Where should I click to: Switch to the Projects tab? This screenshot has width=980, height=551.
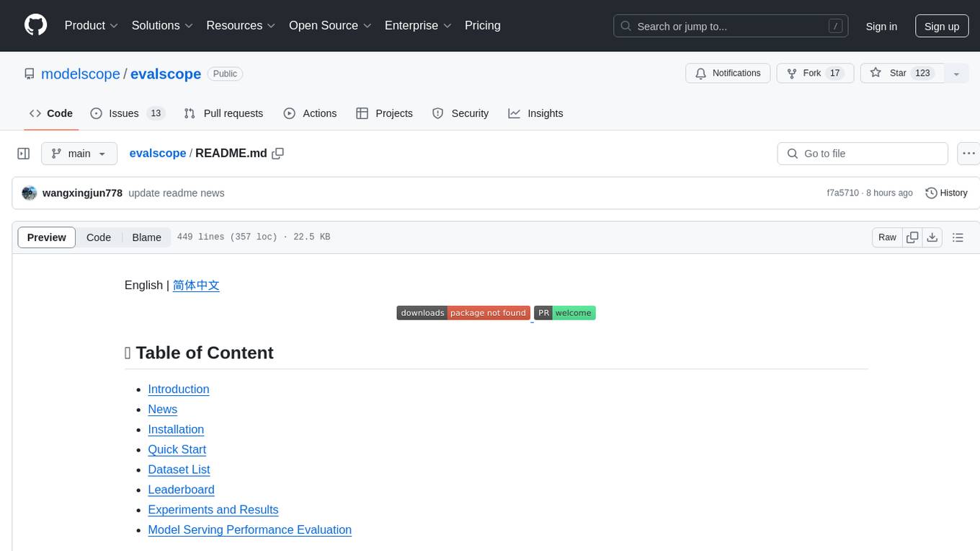tap(385, 113)
